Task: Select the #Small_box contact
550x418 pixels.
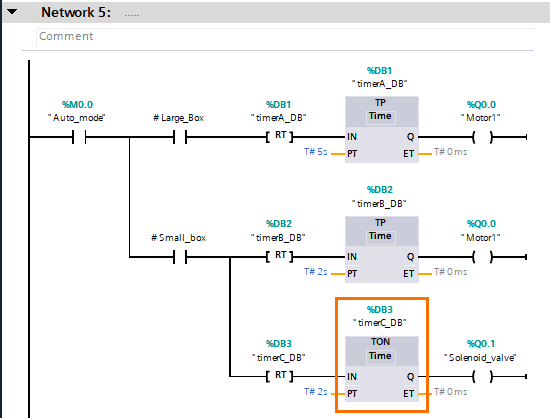Action: [180, 257]
